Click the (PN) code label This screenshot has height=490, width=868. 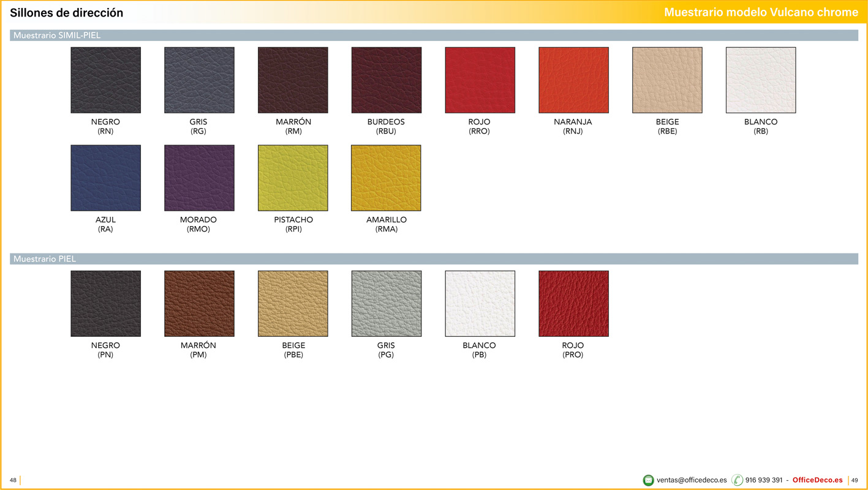105,355
